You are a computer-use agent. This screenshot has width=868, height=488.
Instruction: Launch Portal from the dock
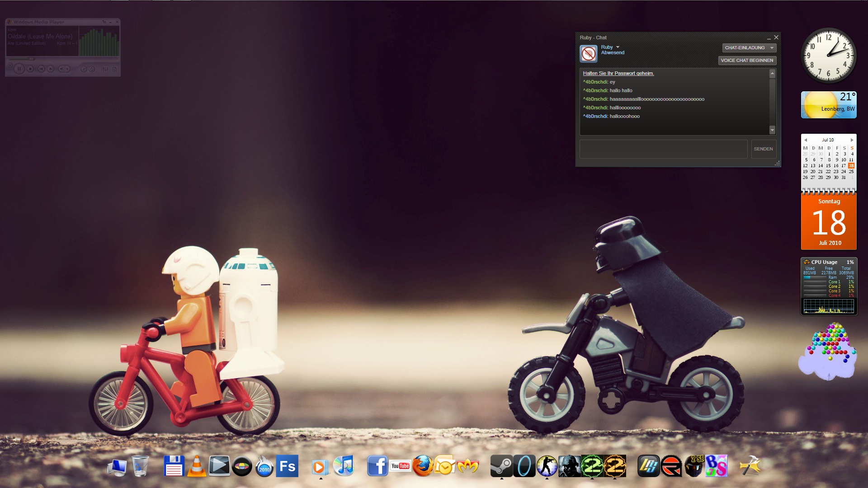click(x=524, y=465)
